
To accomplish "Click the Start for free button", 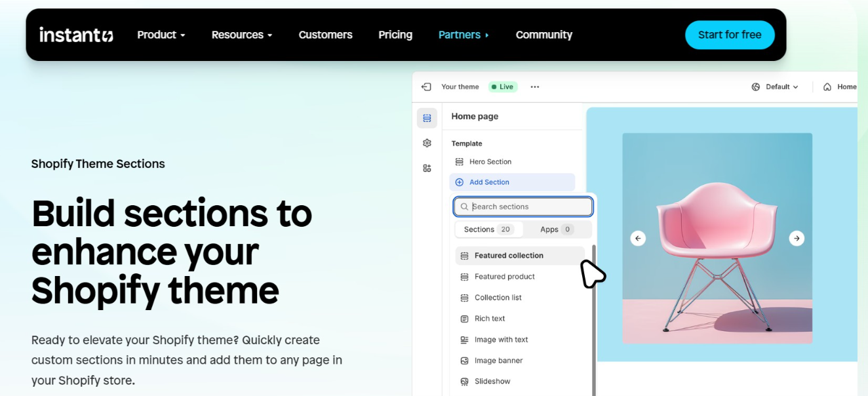I will [730, 35].
